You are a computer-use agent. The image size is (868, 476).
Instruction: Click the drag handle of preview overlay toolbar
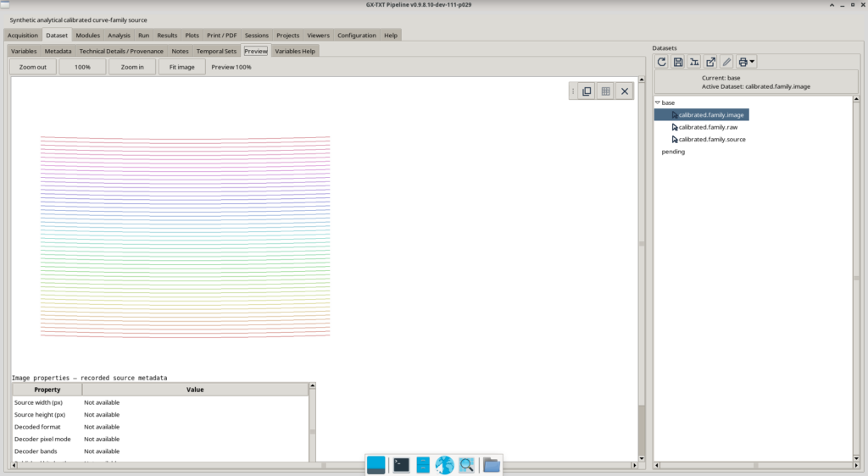[573, 91]
